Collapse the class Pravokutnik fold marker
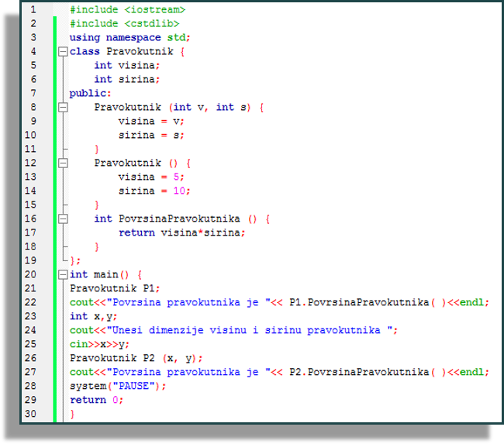This screenshot has width=504, height=444. pos(63,52)
